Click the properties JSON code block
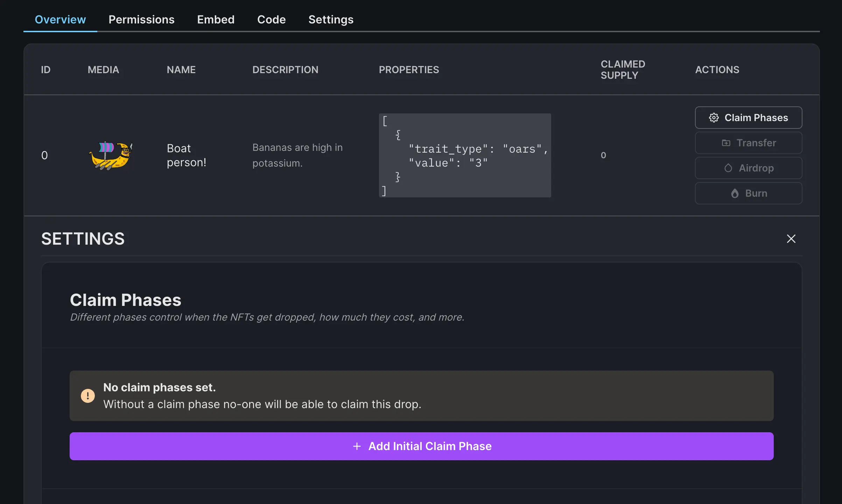 [465, 155]
